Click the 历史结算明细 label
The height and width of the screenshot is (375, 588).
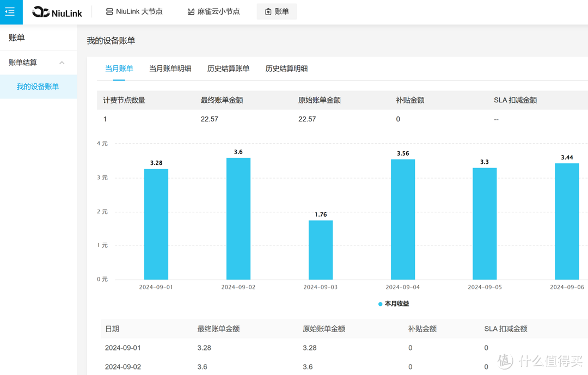point(286,69)
